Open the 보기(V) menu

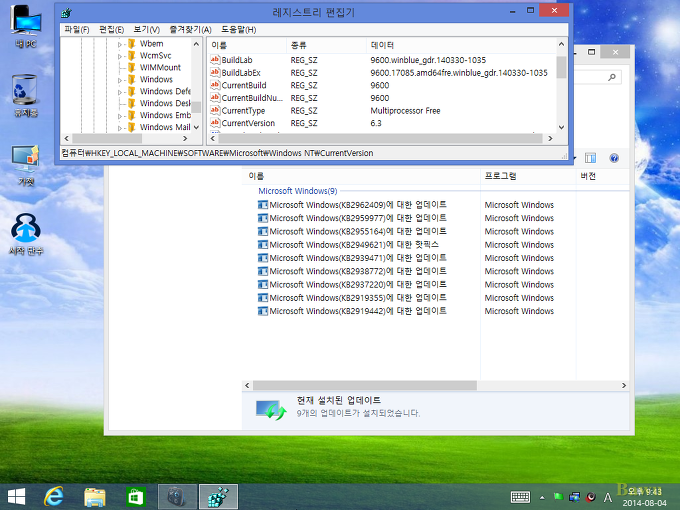click(x=147, y=29)
